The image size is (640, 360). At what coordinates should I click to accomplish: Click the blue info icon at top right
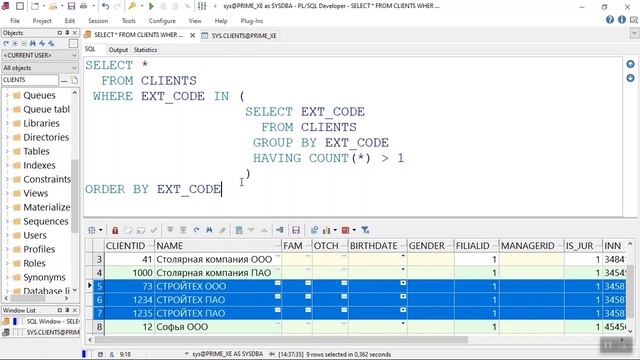(622, 20)
